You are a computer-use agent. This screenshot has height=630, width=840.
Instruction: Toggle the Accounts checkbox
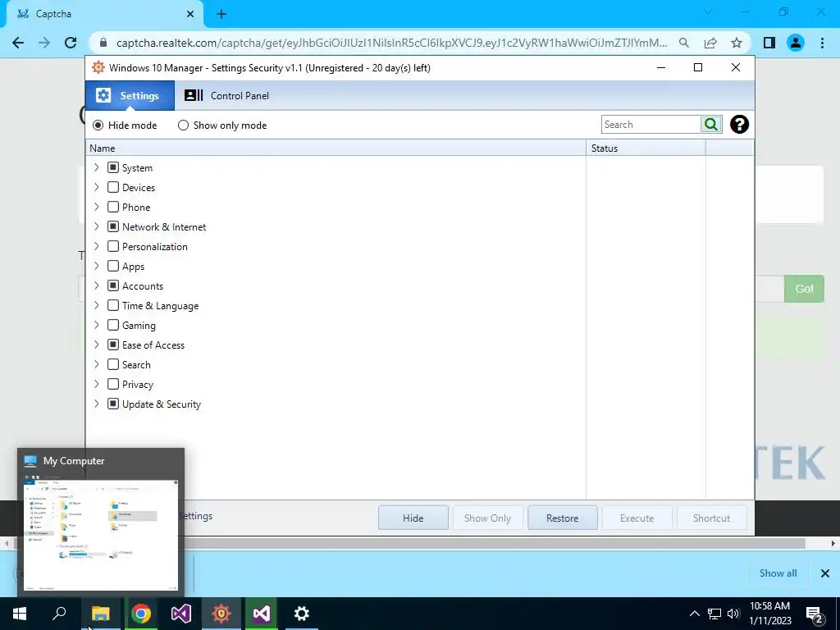click(x=113, y=285)
